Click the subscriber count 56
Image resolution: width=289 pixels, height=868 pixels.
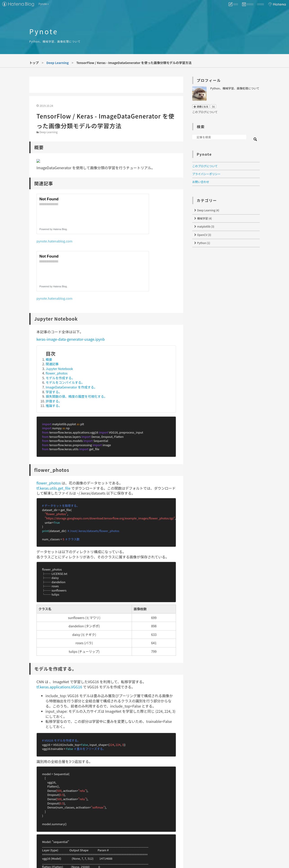[x=213, y=107]
